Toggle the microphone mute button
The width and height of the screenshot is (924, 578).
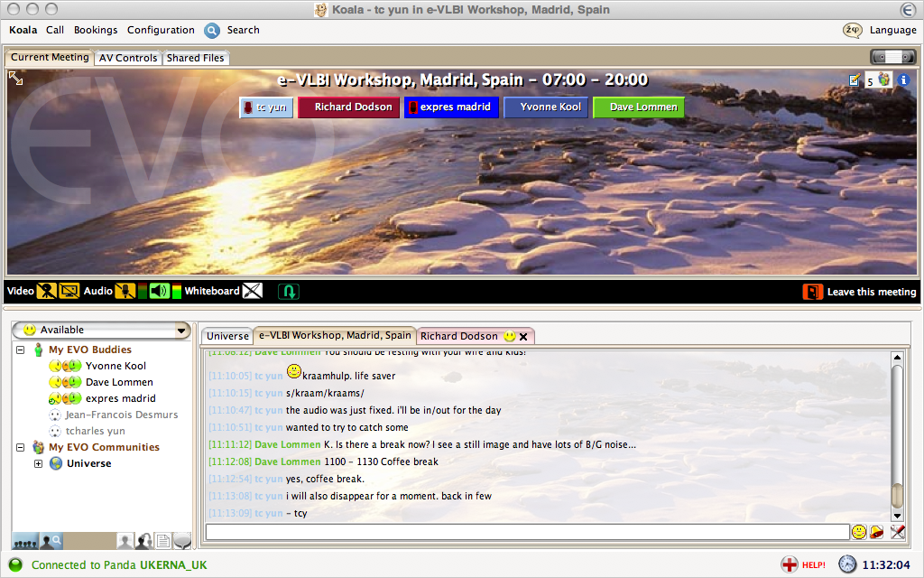click(x=125, y=291)
